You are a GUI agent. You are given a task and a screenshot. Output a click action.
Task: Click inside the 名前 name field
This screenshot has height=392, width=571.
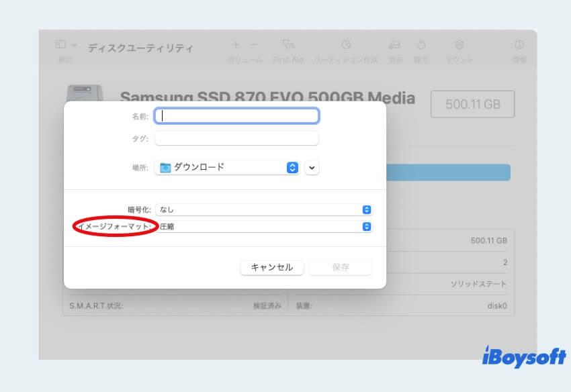236,115
